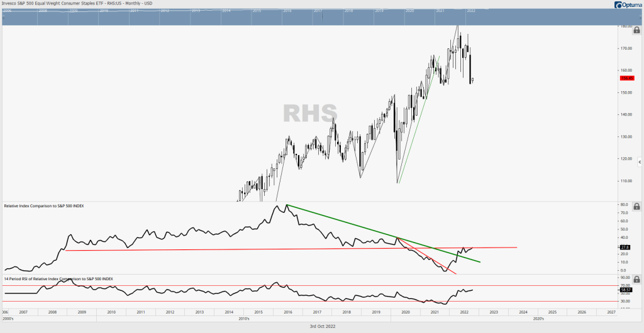Viewport: 644px width, 333px height.
Task: Click the 2010's decade label on time axis
Action: pyautogui.click(x=243, y=319)
